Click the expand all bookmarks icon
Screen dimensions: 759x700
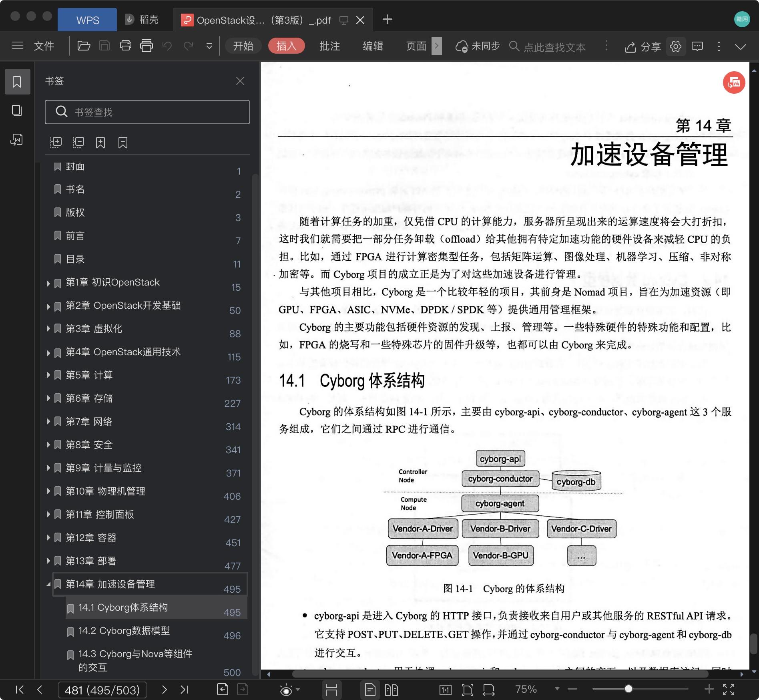pyautogui.click(x=56, y=143)
